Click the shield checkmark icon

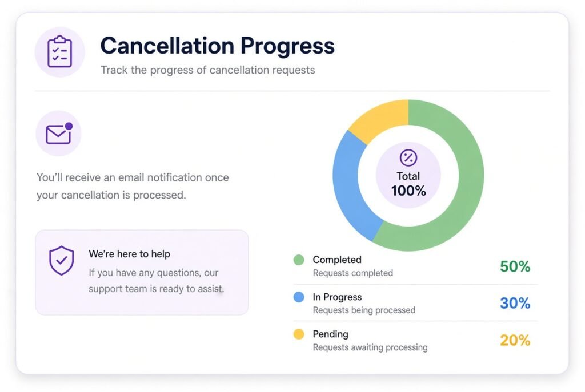(x=62, y=260)
